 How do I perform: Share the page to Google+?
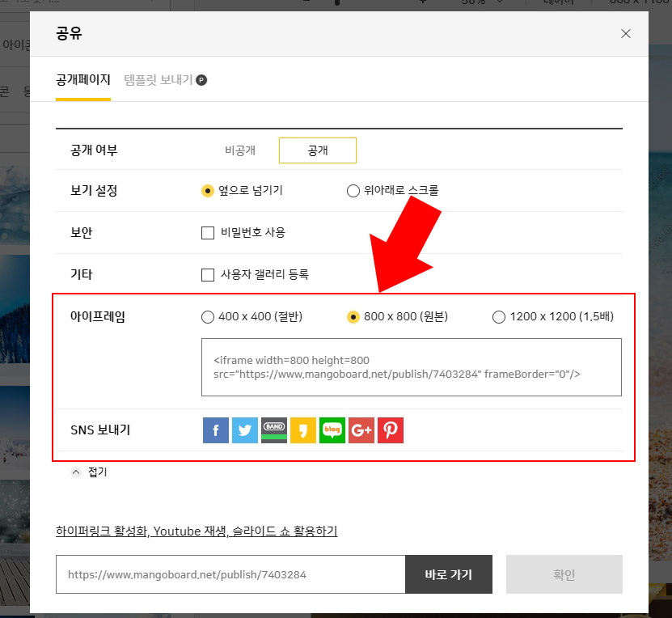click(361, 430)
